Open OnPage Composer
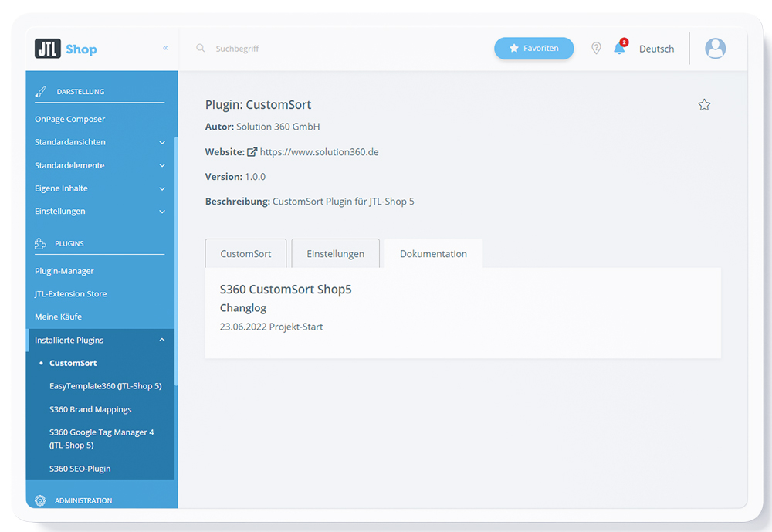772x532 pixels. click(70, 119)
